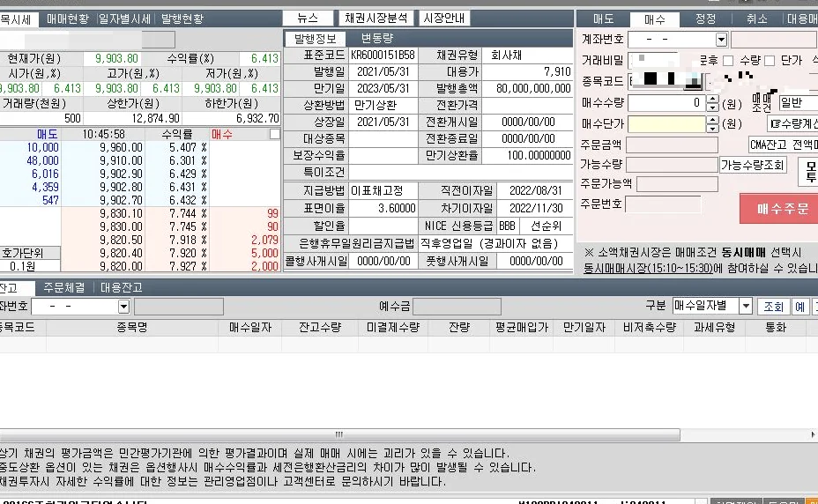
Task: Grab the horizontal scrollbar thumb in balance grid
Action: pyautogui.click(x=339, y=434)
